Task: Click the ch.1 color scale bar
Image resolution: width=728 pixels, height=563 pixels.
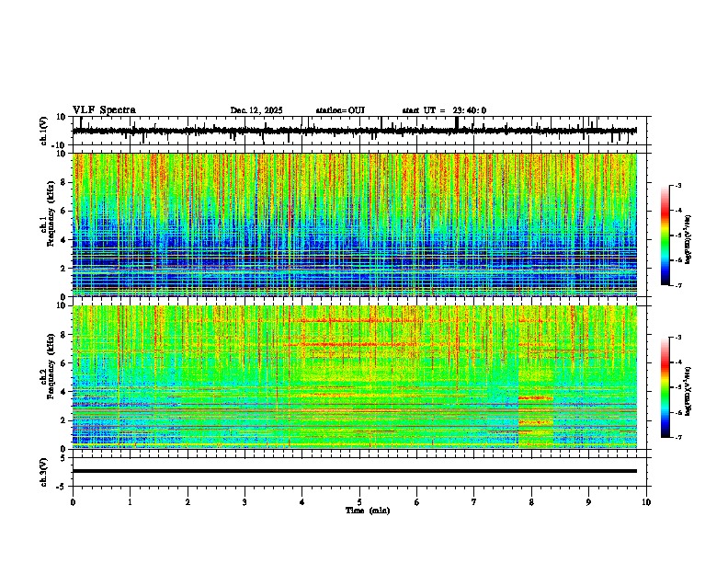Action: click(x=665, y=236)
